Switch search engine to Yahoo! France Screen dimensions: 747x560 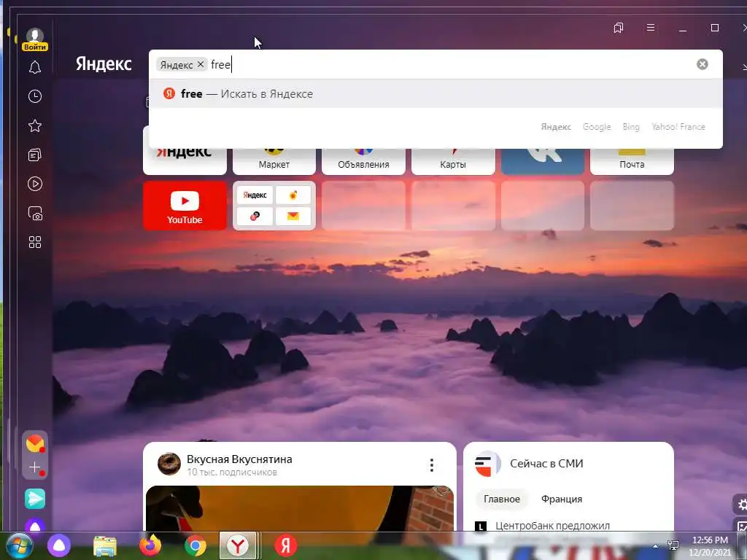pyautogui.click(x=678, y=127)
